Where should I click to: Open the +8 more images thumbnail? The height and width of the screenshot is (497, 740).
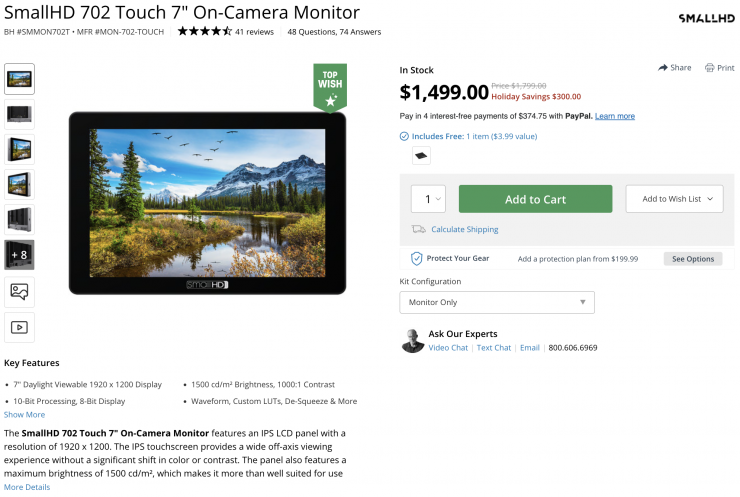click(19, 255)
